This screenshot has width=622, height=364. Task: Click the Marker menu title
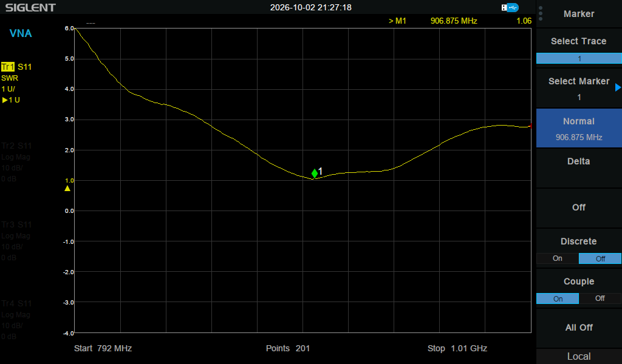[579, 14]
